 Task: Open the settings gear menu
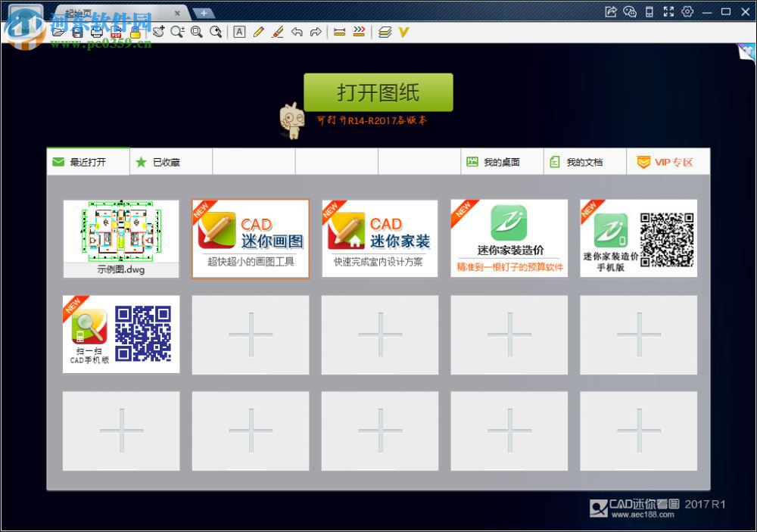pos(687,12)
